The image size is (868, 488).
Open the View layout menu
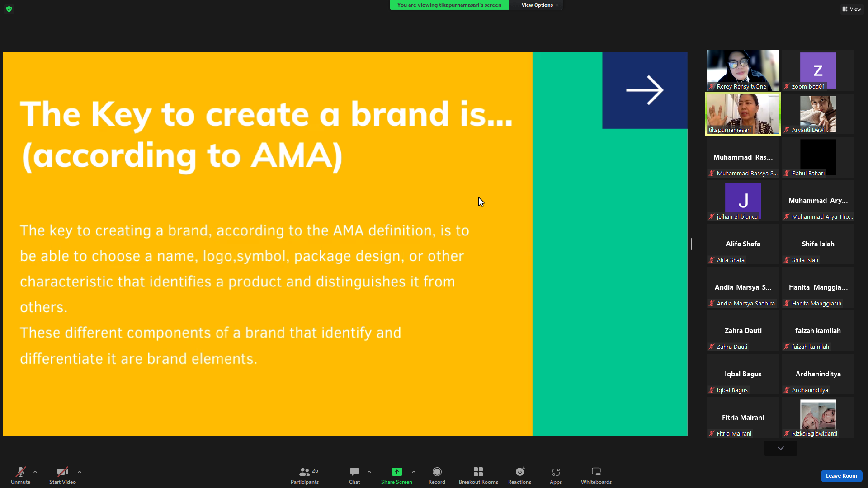852,9
